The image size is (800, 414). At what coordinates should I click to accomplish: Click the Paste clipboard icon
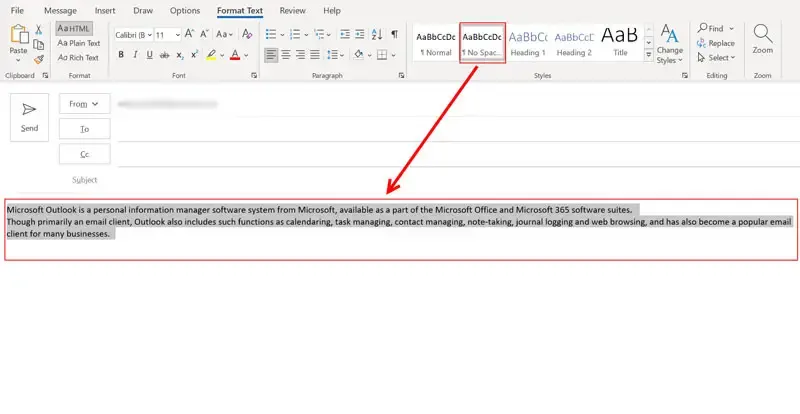click(19, 35)
